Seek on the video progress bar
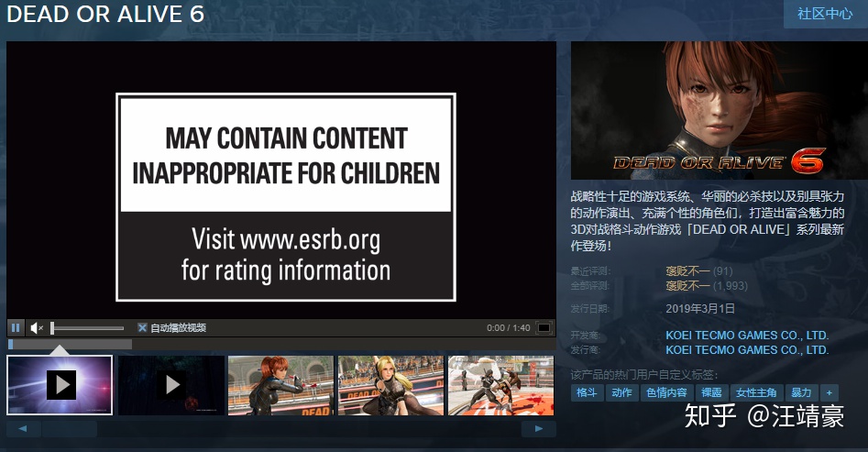The image size is (868, 452). pos(281,345)
